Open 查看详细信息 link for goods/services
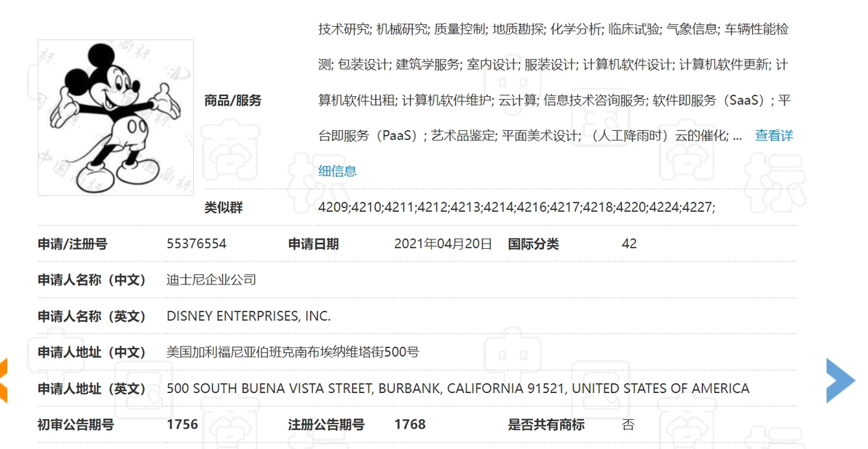The image size is (868, 449). pyautogui.click(x=774, y=135)
